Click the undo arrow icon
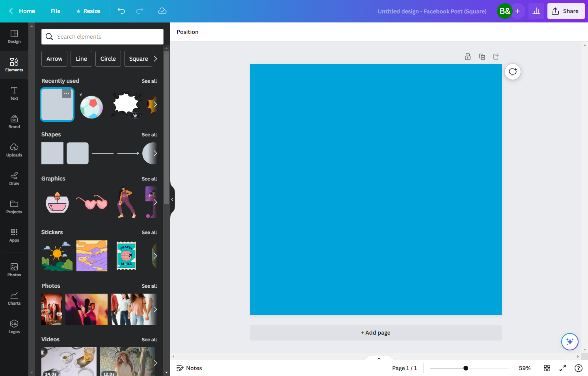Viewport: 588px width, 376px height. pos(121,11)
